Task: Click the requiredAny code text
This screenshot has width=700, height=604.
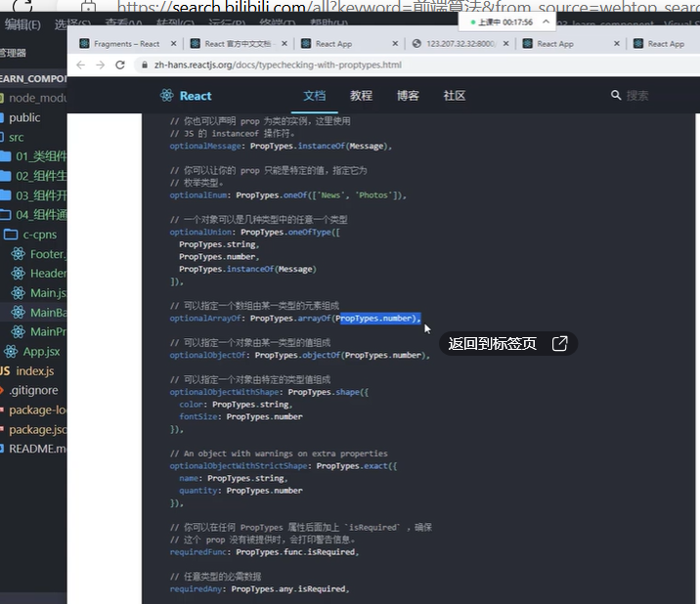Action: 196,589
